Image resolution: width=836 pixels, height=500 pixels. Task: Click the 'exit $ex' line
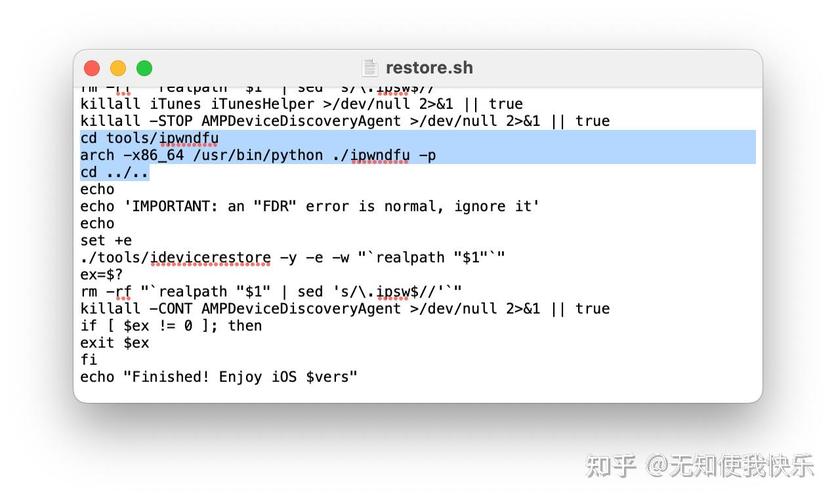coord(115,343)
